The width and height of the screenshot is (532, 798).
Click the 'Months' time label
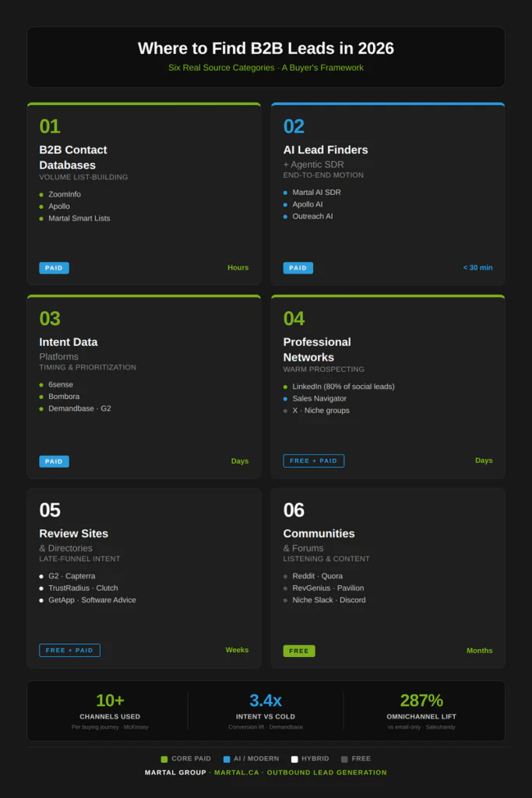tap(480, 651)
